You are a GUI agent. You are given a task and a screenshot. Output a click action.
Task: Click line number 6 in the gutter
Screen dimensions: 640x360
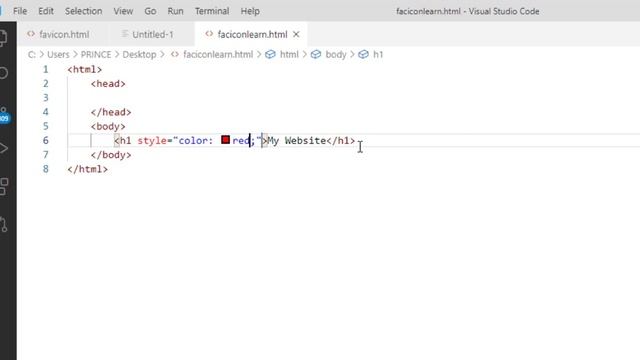pos(46,140)
